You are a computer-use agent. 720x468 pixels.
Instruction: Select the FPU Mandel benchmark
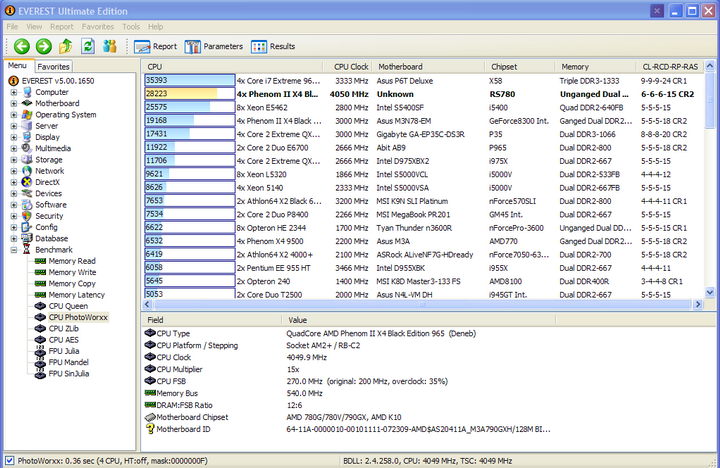pyautogui.click(x=68, y=362)
